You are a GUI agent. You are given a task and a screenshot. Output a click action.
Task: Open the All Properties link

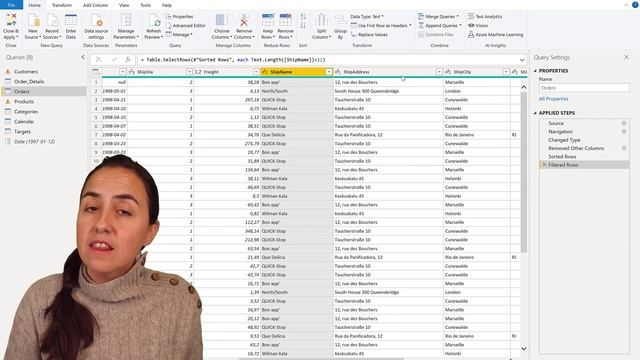[x=553, y=99]
